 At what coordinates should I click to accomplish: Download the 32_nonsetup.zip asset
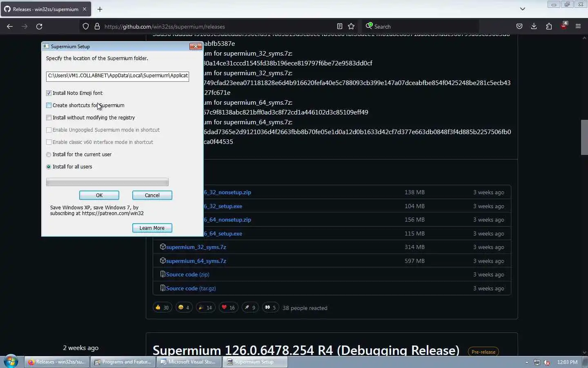point(227,192)
